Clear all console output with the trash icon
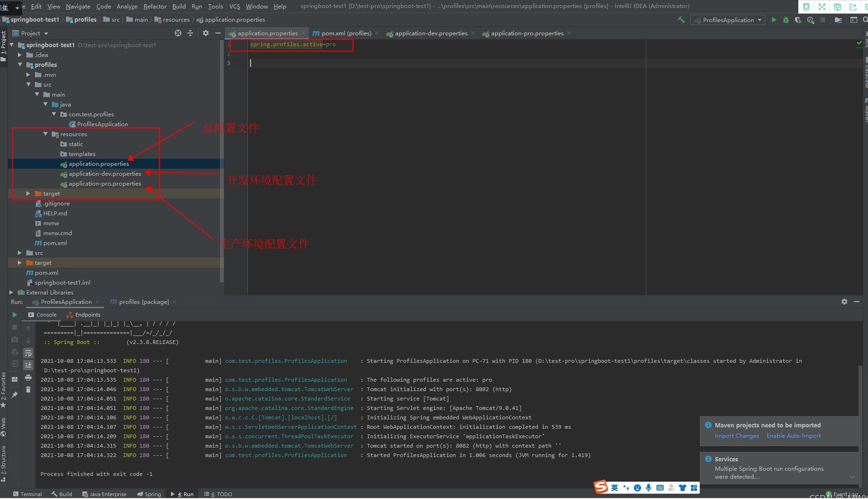This screenshot has height=499, width=868. 28,389
